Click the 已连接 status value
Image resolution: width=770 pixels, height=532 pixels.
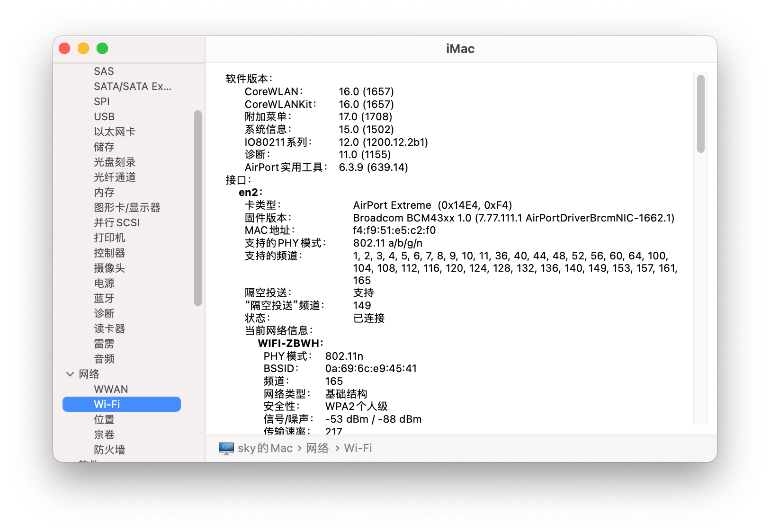pyautogui.click(x=369, y=319)
